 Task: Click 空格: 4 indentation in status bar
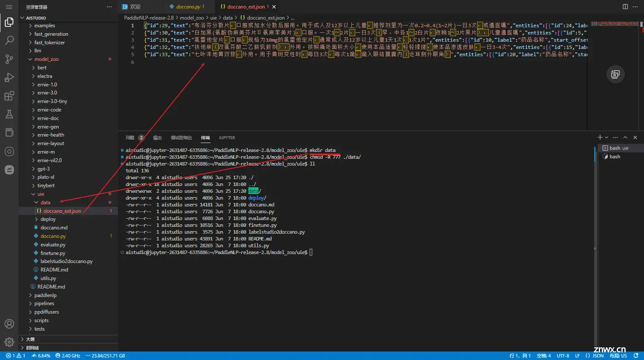(x=544, y=356)
